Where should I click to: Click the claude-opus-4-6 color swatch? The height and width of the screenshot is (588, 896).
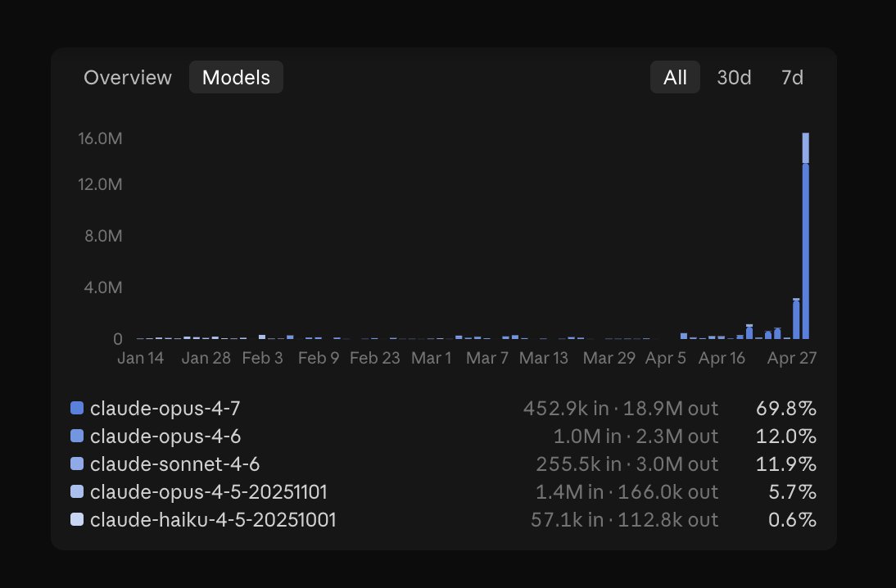coord(76,436)
